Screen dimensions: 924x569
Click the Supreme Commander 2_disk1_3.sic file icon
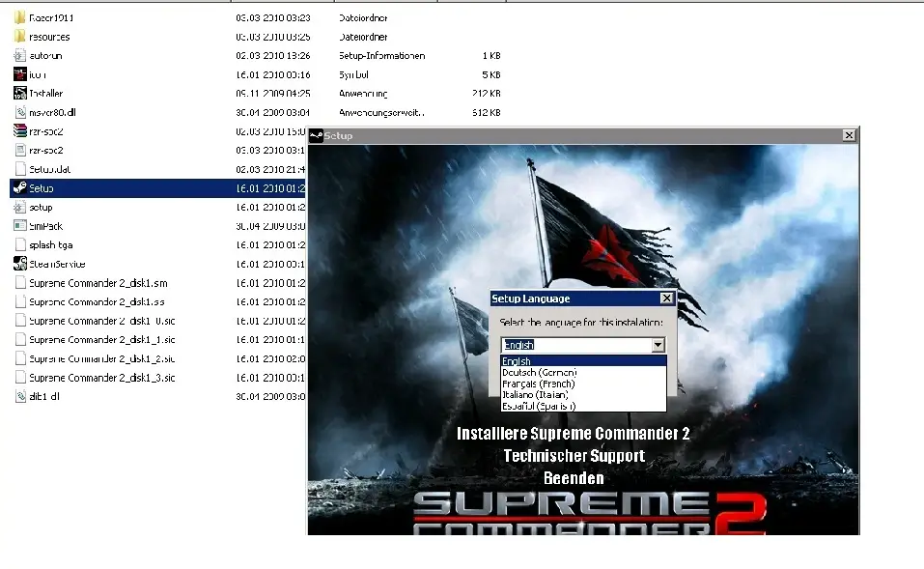[20, 377]
